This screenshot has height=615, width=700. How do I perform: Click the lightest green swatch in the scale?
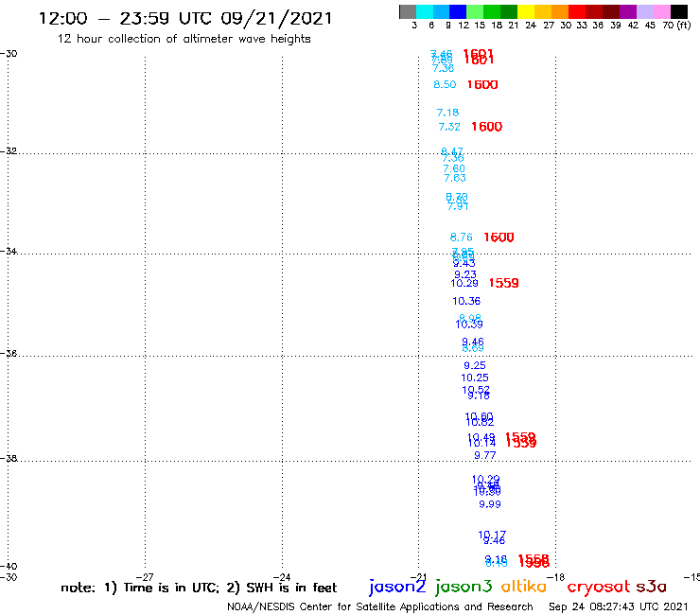[x=475, y=11]
